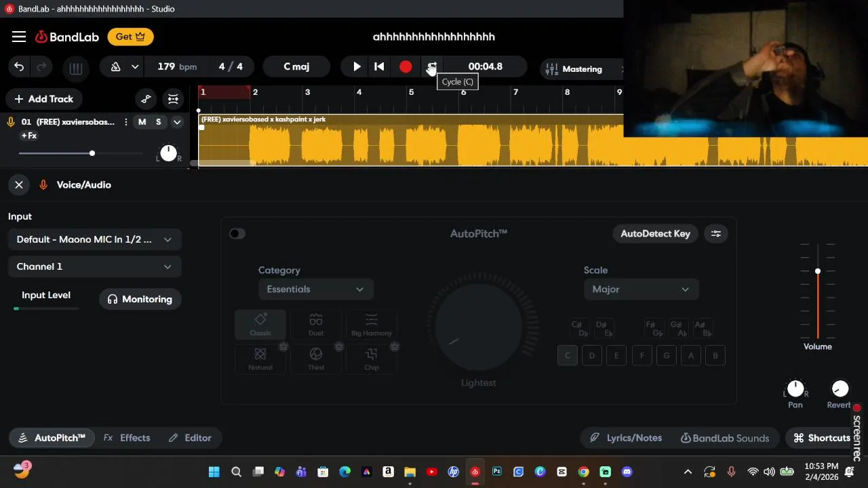Select the Natural AutoPitch preset
The width and height of the screenshot is (868, 488).
(x=260, y=359)
